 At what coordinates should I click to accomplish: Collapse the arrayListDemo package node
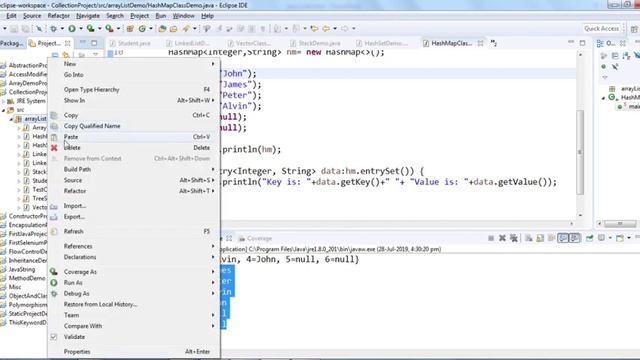coord(11,119)
